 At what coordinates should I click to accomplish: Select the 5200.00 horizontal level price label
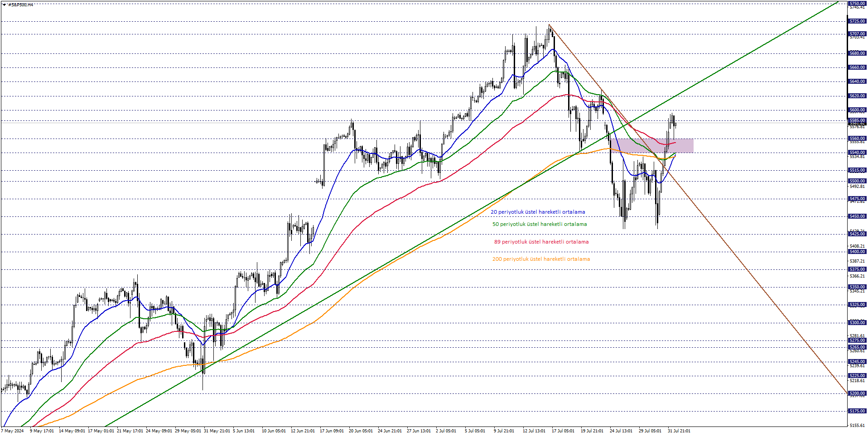point(857,393)
